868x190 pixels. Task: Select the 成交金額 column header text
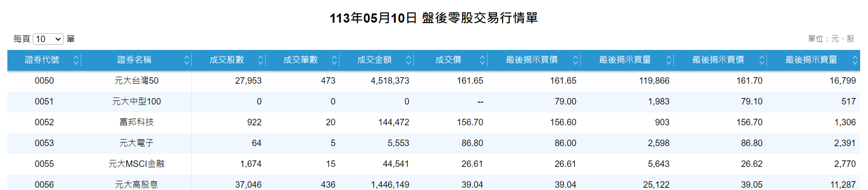[374, 60]
